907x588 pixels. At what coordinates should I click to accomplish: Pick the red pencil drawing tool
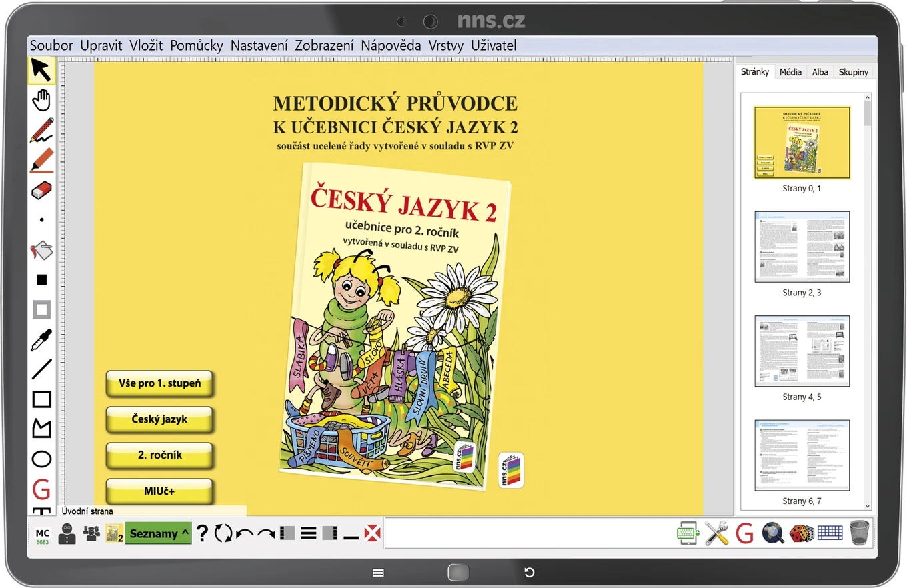click(x=41, y=130)
